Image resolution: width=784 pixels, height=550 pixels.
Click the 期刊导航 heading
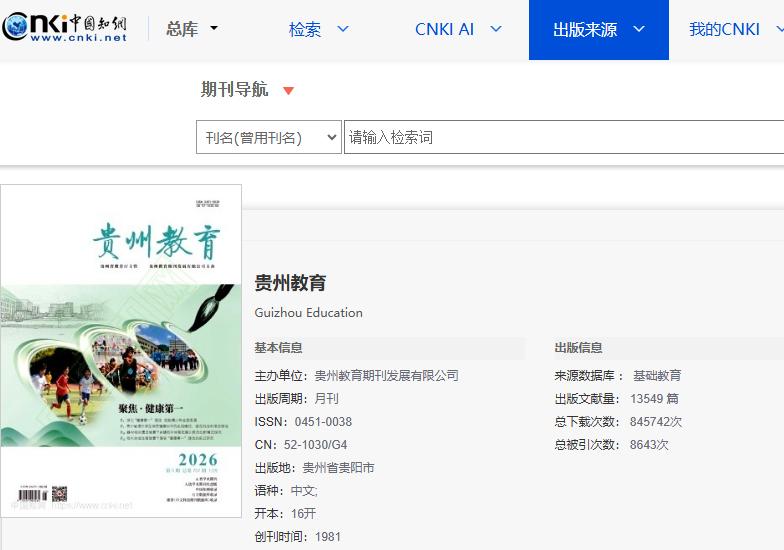[234, 89]
